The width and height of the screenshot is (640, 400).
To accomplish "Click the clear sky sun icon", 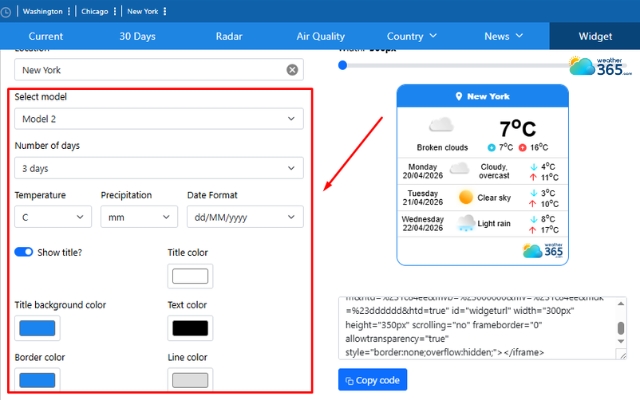I will point(466,197).
